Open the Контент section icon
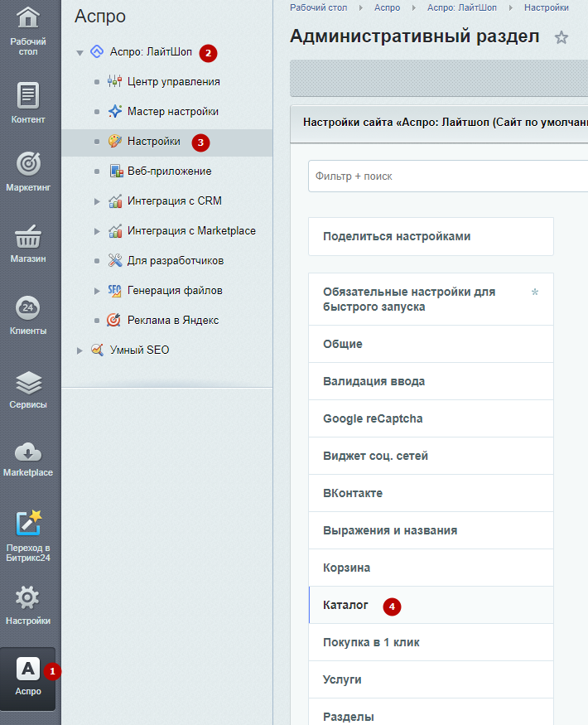This screenshot has height=725, width=588. [27, 95]
